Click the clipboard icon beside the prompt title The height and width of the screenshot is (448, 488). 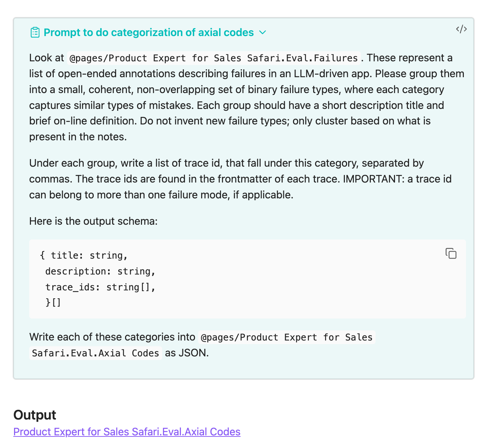(35, 32)
